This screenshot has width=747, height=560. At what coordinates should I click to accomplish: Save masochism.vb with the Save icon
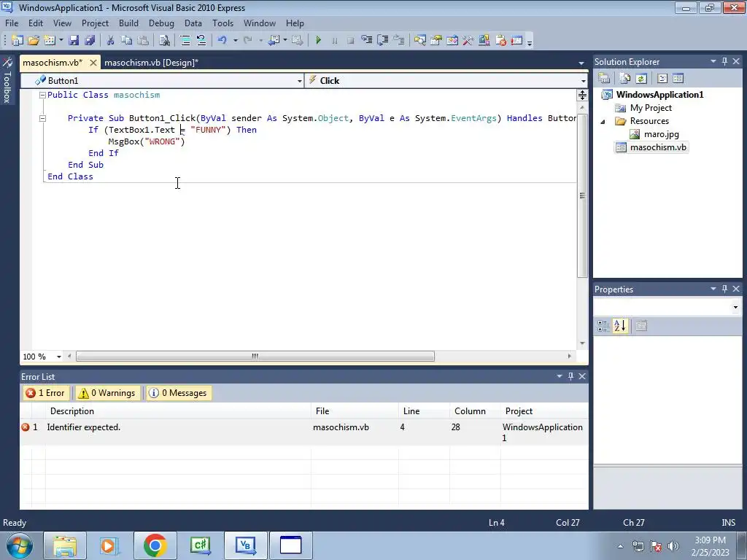(74, 41)
